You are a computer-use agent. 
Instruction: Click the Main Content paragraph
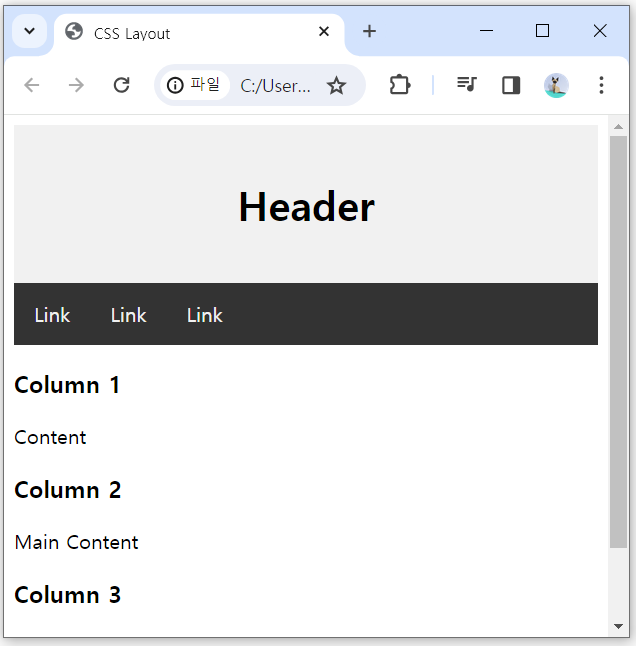[76, 542]
